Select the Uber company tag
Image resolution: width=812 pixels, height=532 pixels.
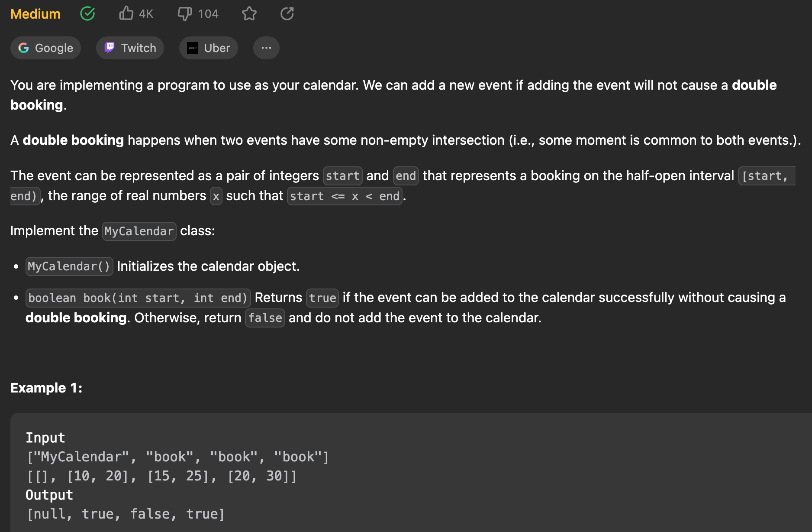pos(208,48)
